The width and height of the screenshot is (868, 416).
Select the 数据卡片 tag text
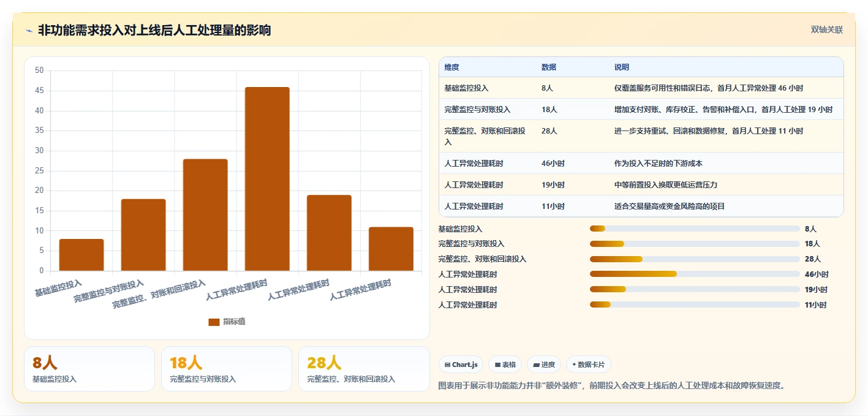tap(591, 365)
